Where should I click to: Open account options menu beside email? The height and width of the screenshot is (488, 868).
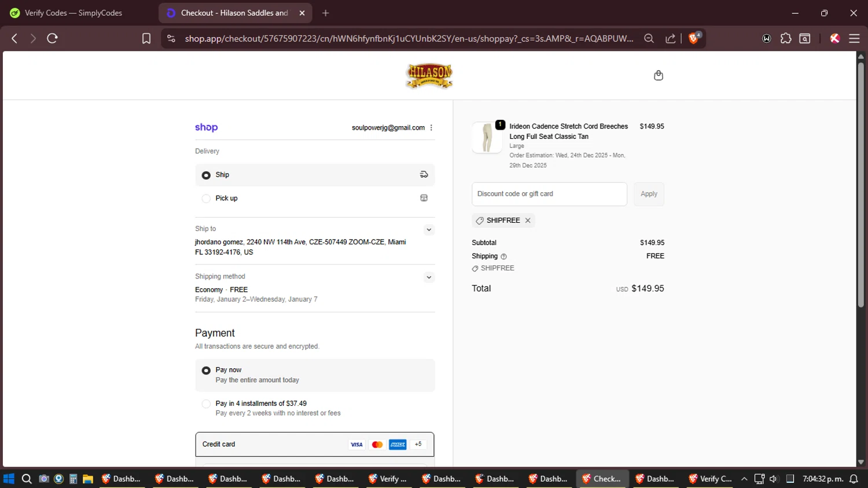431,128
